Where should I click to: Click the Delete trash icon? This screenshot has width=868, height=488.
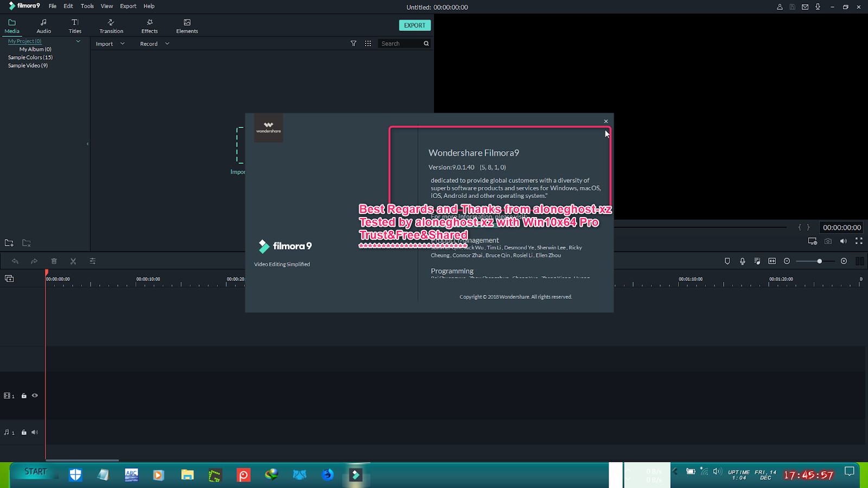(x=54, y=261)
